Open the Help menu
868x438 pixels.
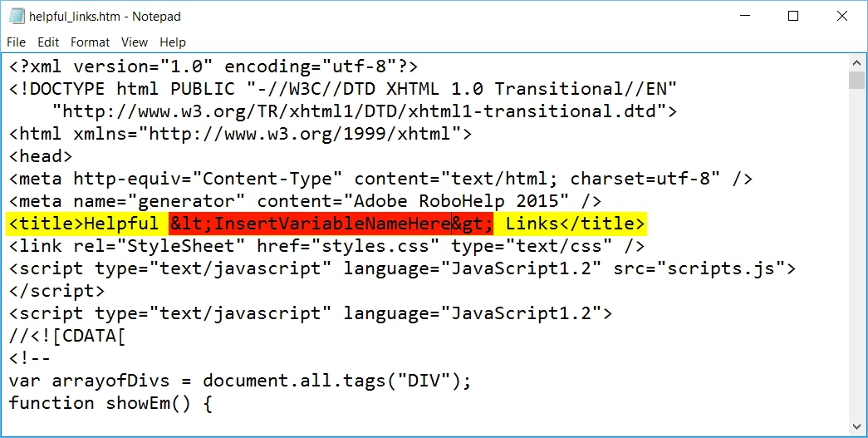click(x=173, y=42)
